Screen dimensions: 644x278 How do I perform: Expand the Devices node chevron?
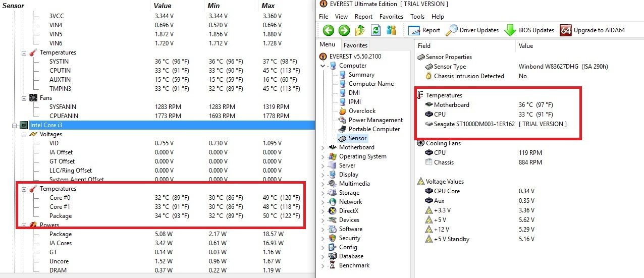click(x=323, y=220)
